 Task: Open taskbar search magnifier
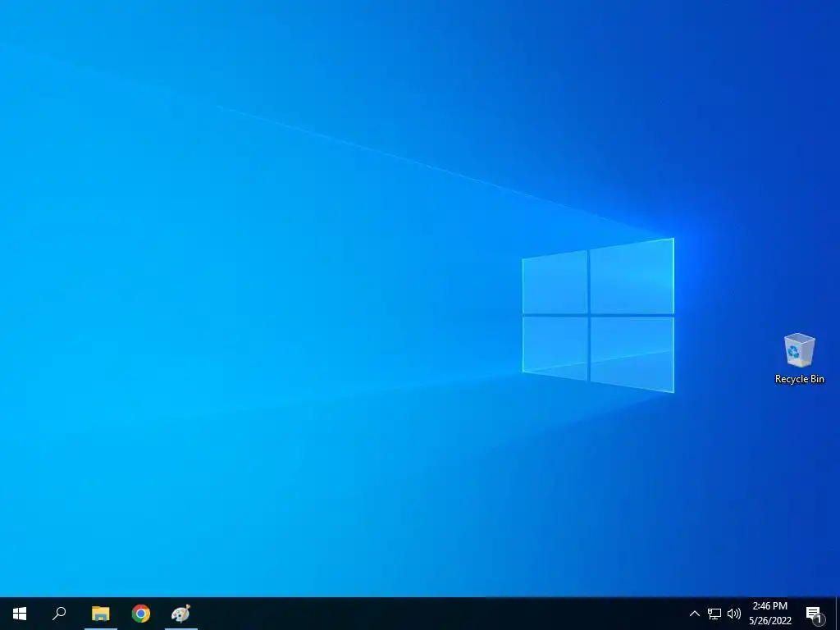59,614
